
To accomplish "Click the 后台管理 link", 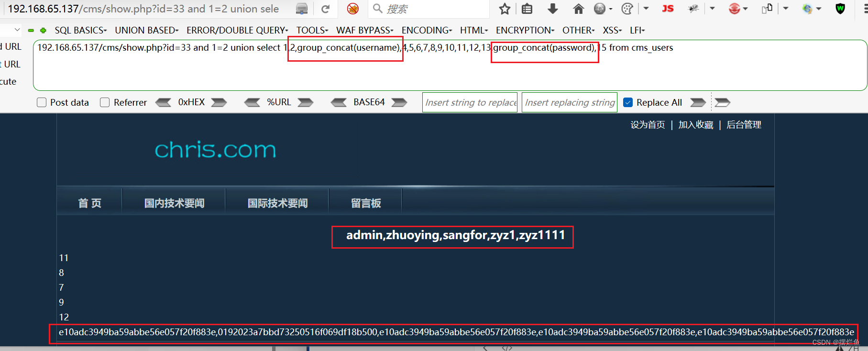I will click(744, 125).
